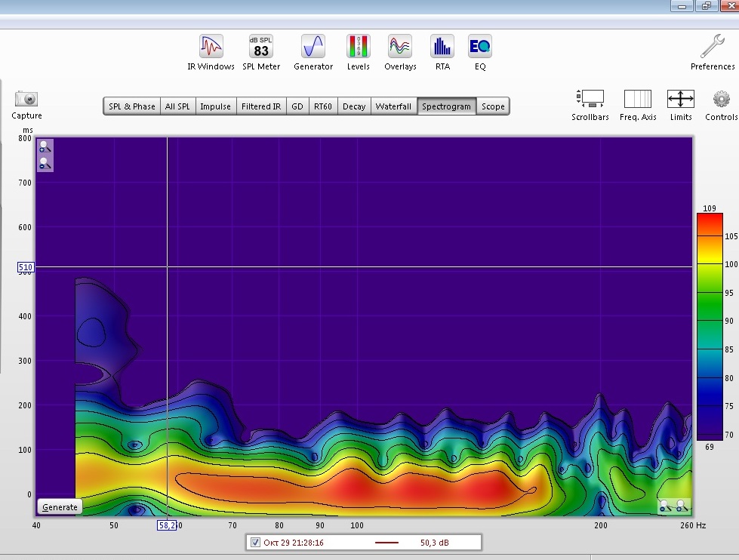This screenshot has height=560, width=739.
Task: Uncheck the measurement trace checkbox in legend
Action: [x=255, y=543]
